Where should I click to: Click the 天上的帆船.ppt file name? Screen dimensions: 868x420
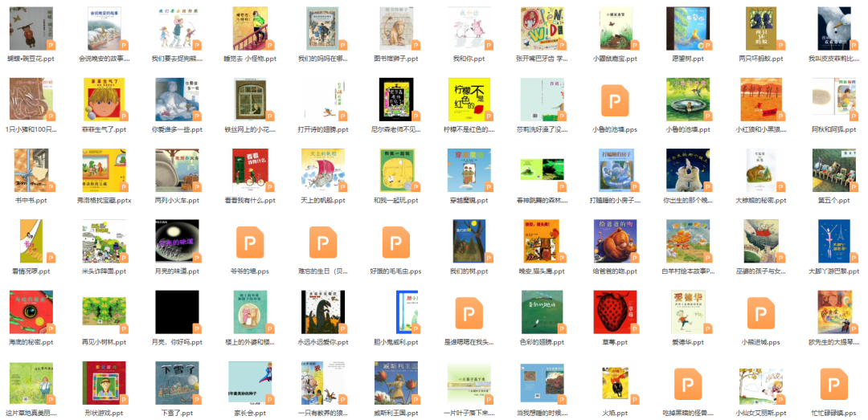pos(323,200)
